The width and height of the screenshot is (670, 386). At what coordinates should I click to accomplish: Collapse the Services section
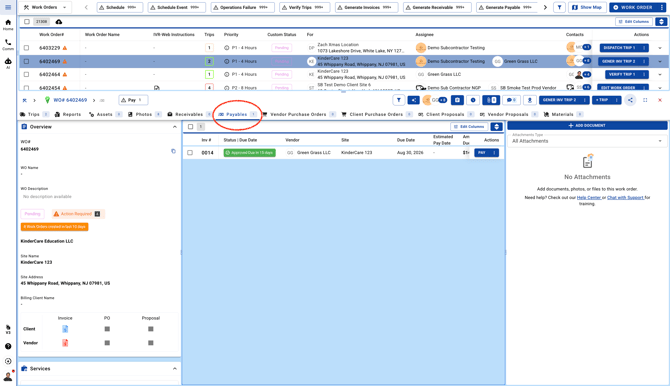(x=174, y=368)
